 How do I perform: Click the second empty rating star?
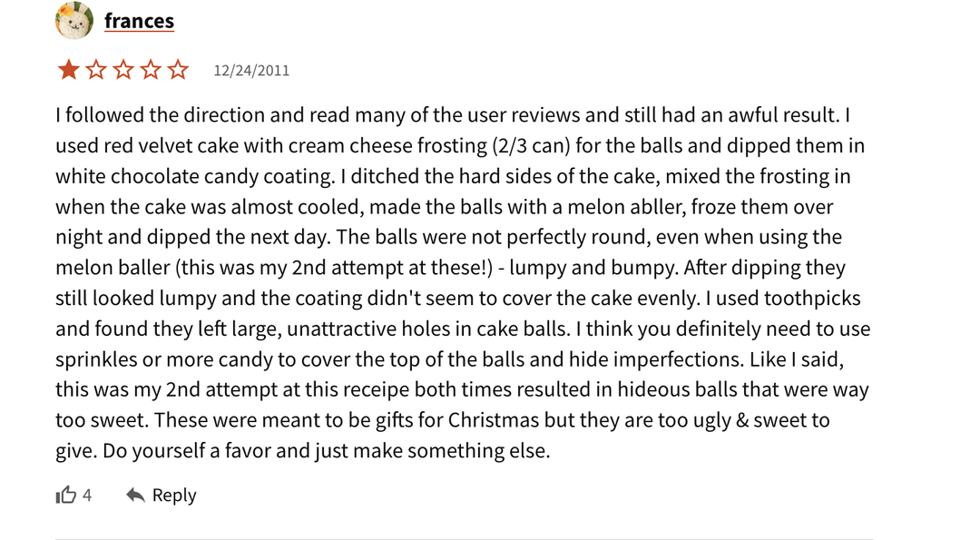(96, 70)
